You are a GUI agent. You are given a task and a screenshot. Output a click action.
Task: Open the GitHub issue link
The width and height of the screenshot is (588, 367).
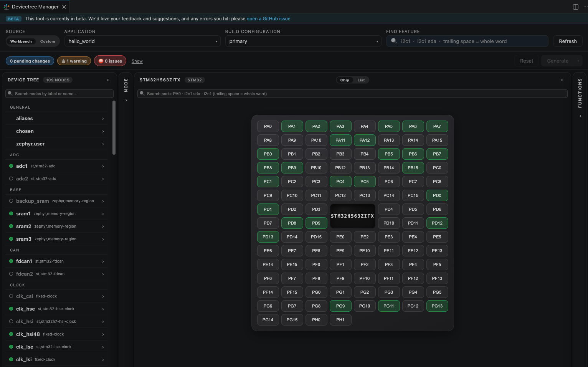coord(268,19)
